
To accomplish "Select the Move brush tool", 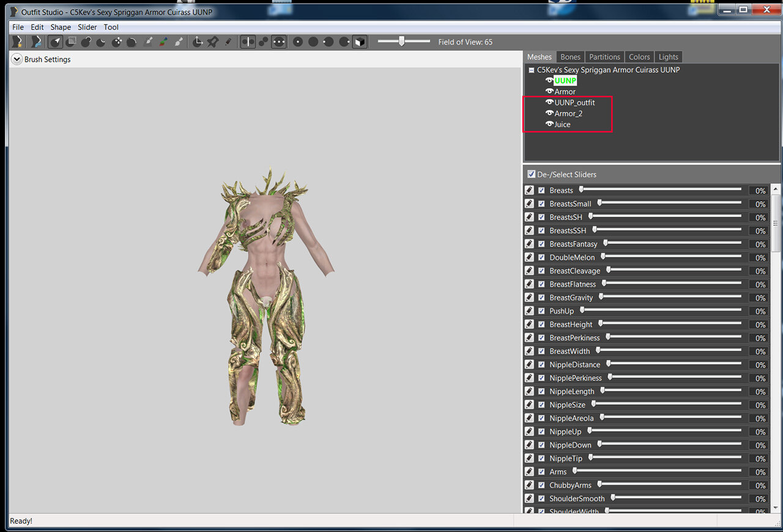I will pyautogui.click(x=116, y=42).
